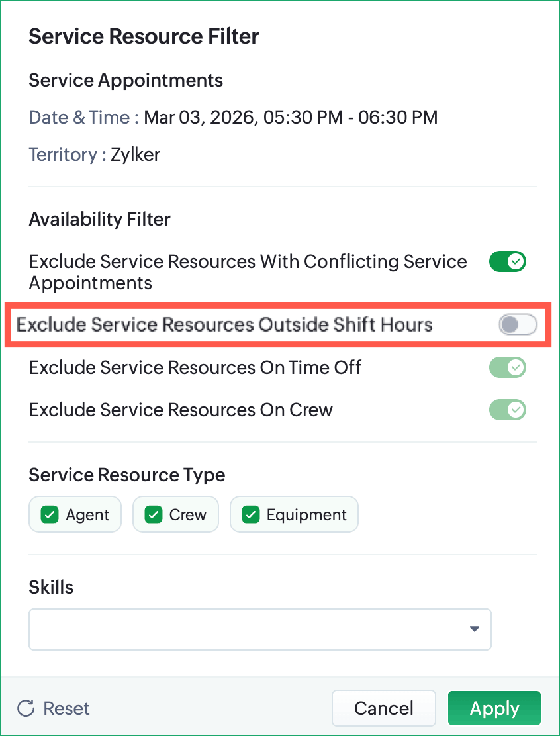Click the Exclude Resources On Crew label
560x736 pixels.
pyautogui.click(x=181, y=410)
